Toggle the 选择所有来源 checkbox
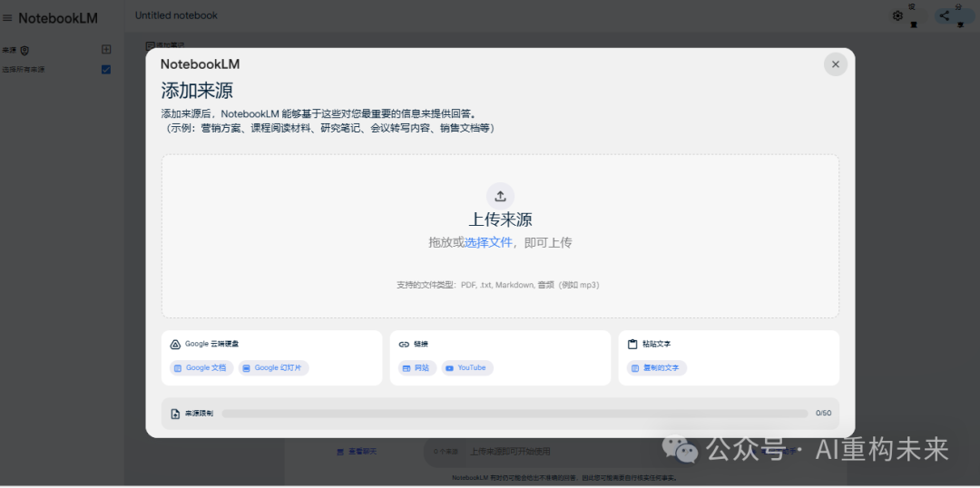 [x=106, y=69]
